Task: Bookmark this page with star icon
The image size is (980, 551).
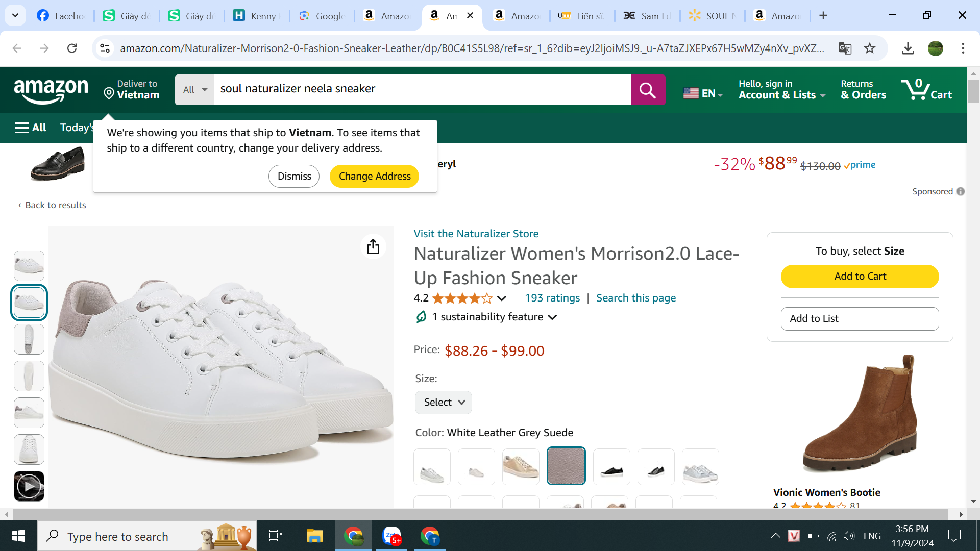Action: click(870, 48)
